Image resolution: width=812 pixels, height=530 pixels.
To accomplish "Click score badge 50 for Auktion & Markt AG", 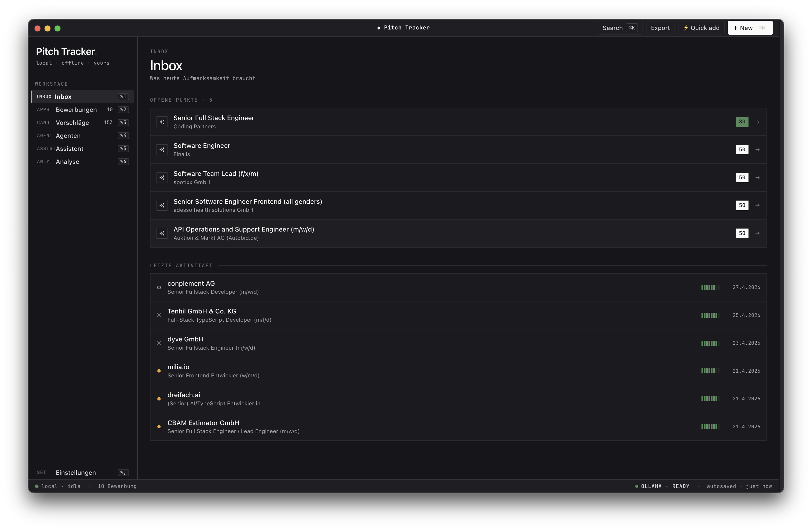I will [x=742, y=233].
